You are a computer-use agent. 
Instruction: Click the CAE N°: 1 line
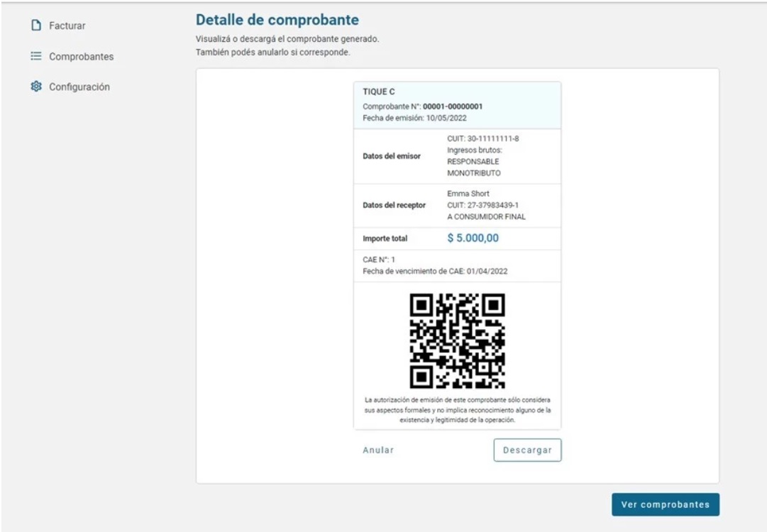tap(379, 260)
